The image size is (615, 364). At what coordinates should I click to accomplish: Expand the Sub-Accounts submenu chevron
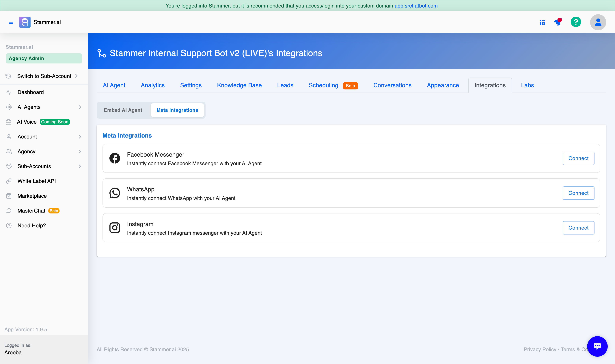point(80,166)
